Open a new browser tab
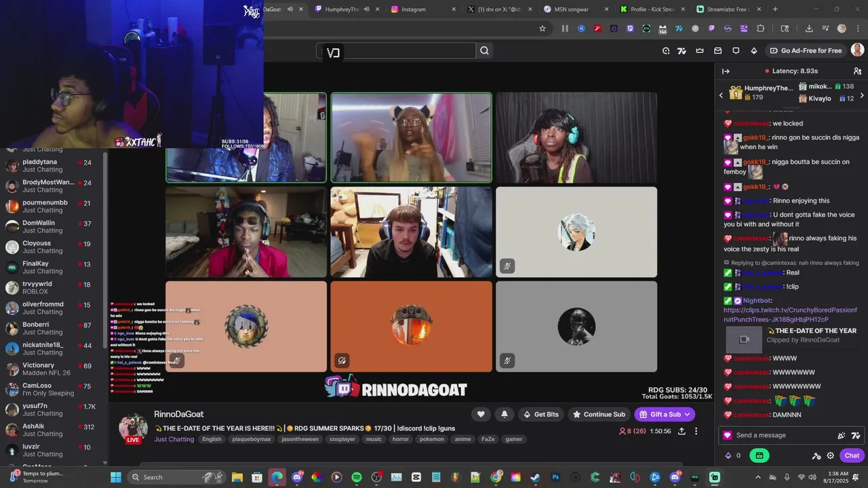868x488 pixels. 775,9
